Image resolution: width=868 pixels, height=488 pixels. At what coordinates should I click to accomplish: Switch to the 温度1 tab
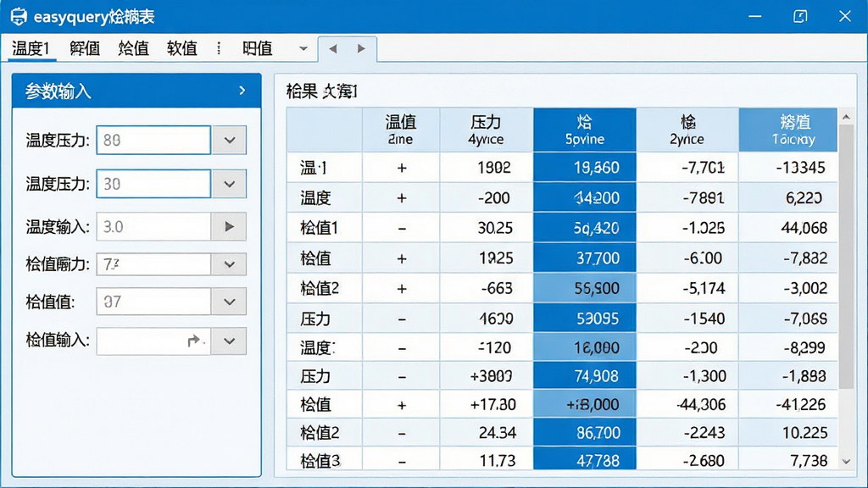coord(31,48)
